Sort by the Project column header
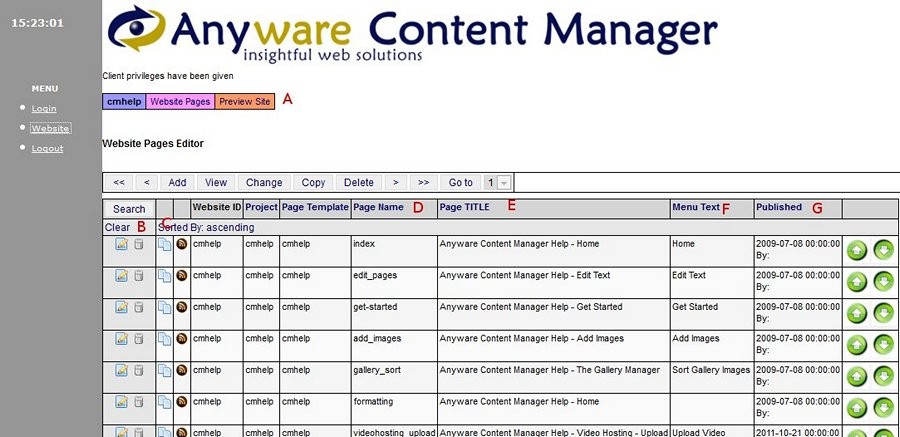 pos(261,207)
